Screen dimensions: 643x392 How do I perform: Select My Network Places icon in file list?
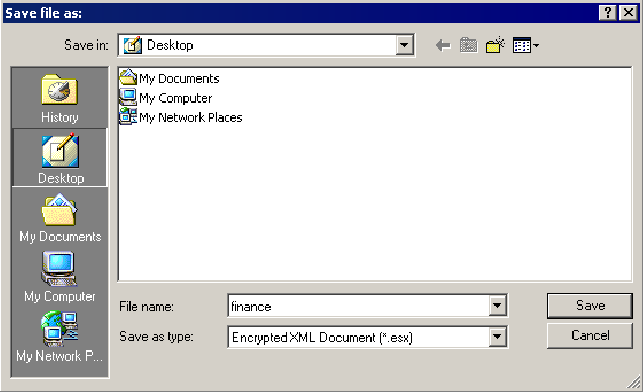128,116
